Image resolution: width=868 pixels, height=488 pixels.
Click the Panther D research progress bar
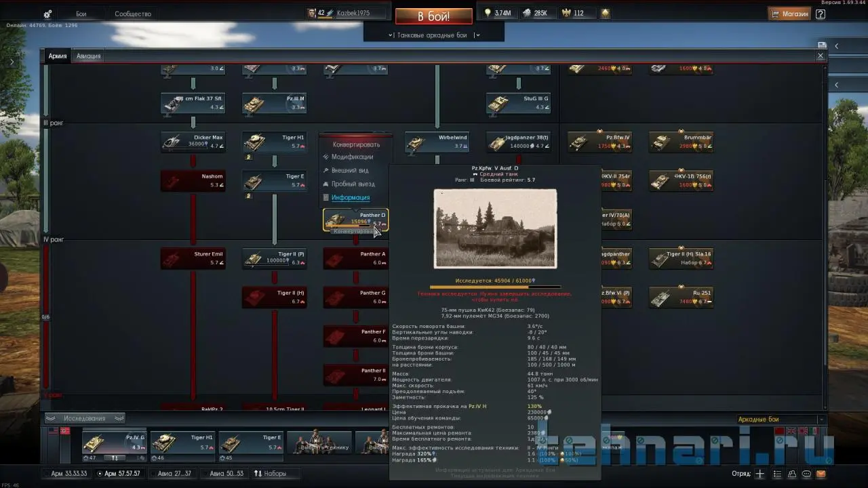pyautogui.click(x=495, y=287)
